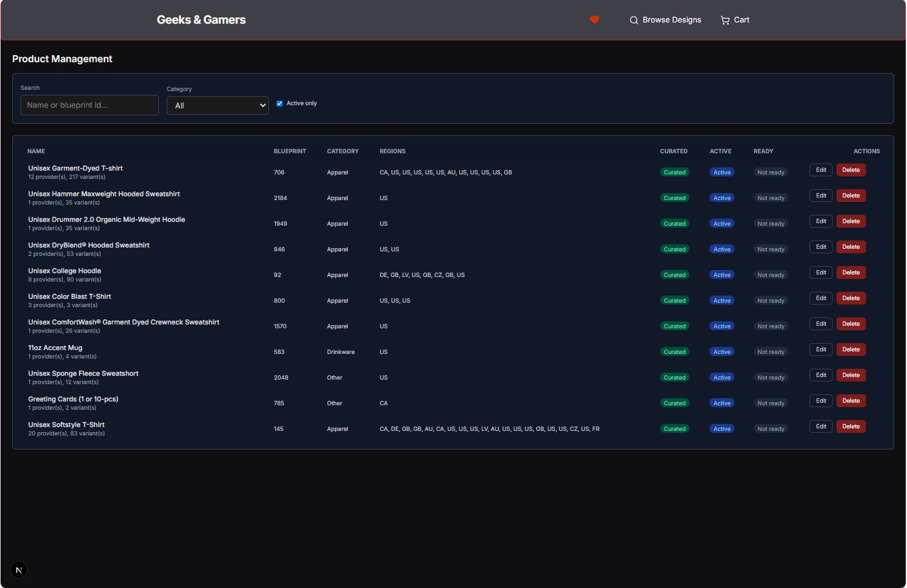Click the CATEGORY column header
The height and width of the screenshot is (588, 907).
343,151
